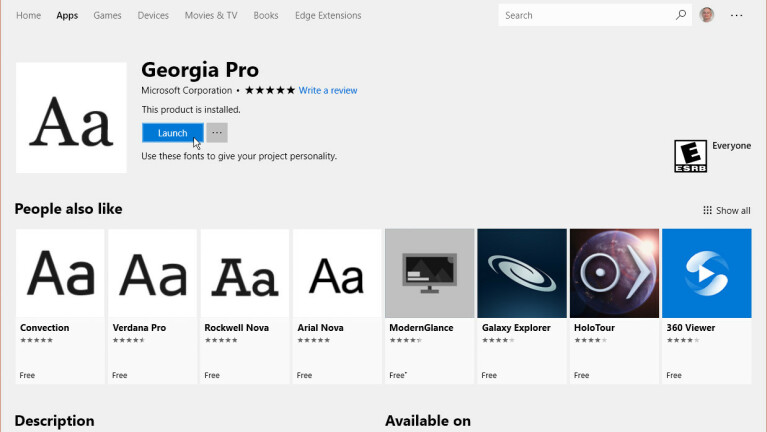Switch to the Books tab
767x432 pixels.
[x=266, y=15]
